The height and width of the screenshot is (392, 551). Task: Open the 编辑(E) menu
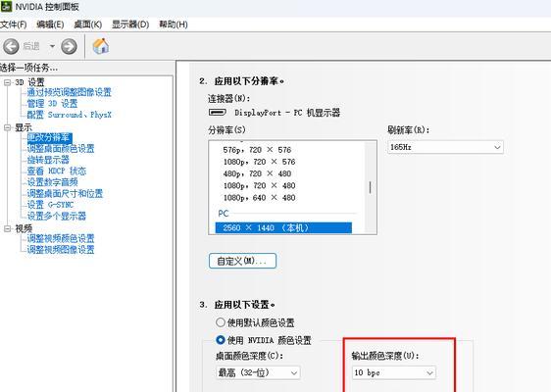click(50, 24)
